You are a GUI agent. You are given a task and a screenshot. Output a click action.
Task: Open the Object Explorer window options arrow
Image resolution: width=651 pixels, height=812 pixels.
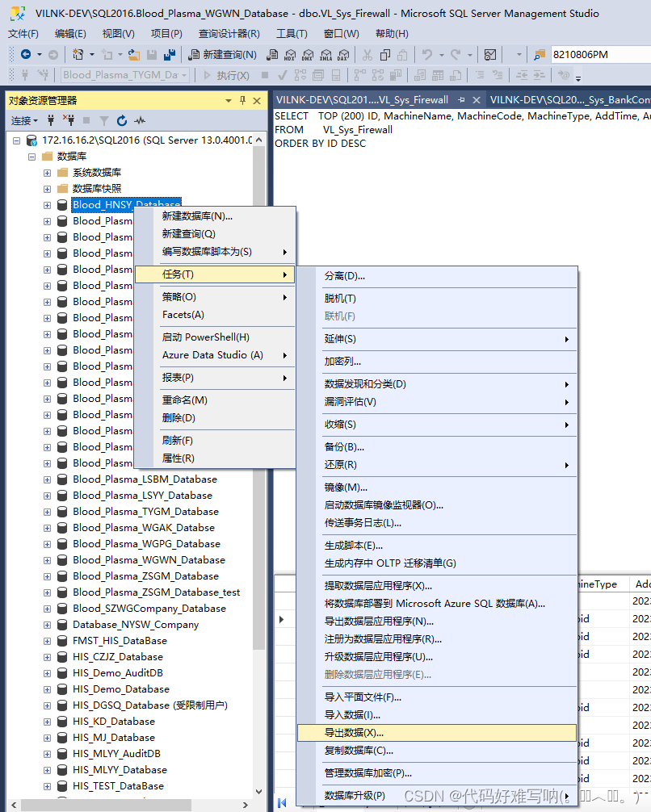coord(229,100)
